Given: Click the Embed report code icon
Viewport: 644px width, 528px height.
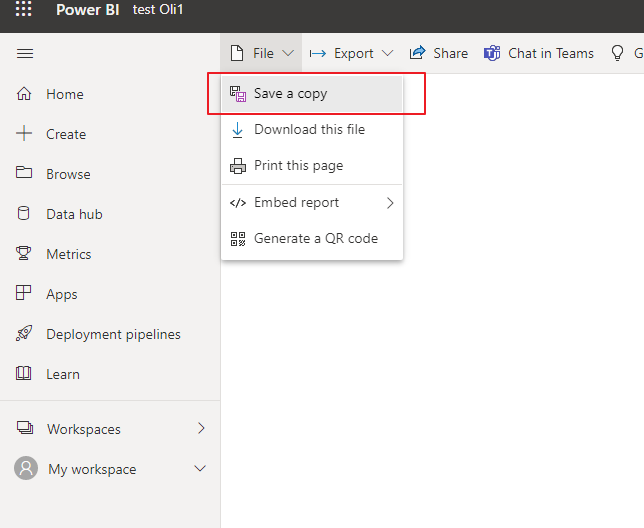Looking at the screenshot, I should [x=238, y=203].
